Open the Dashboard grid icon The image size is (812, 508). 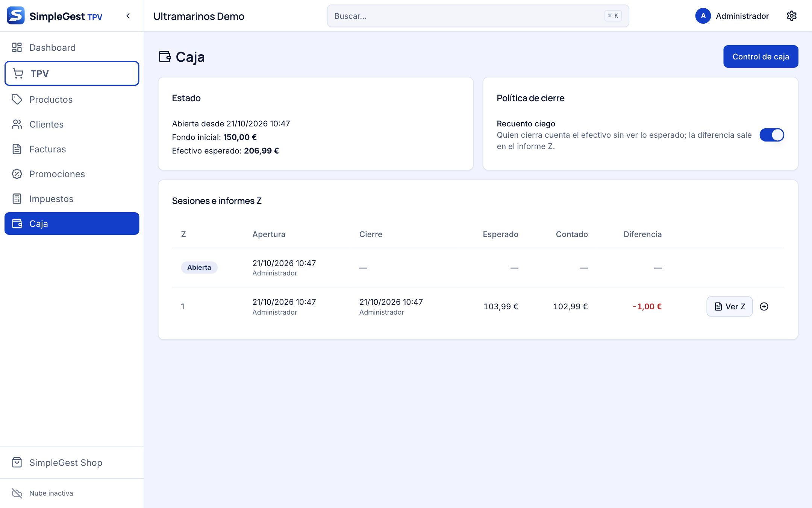(x=17, y=47)
